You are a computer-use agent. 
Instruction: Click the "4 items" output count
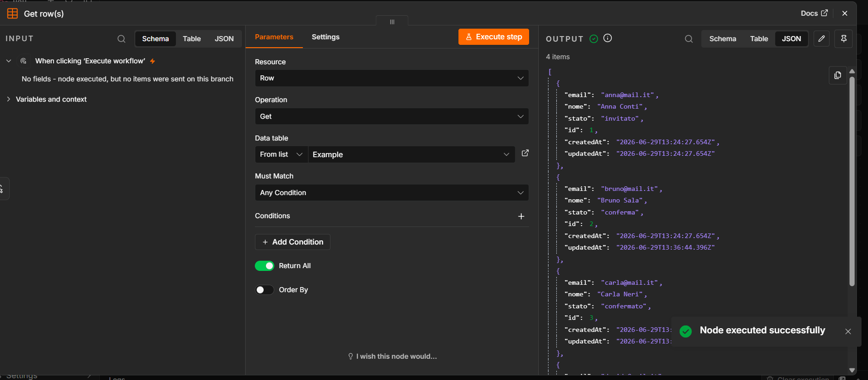tap(558, 57)
